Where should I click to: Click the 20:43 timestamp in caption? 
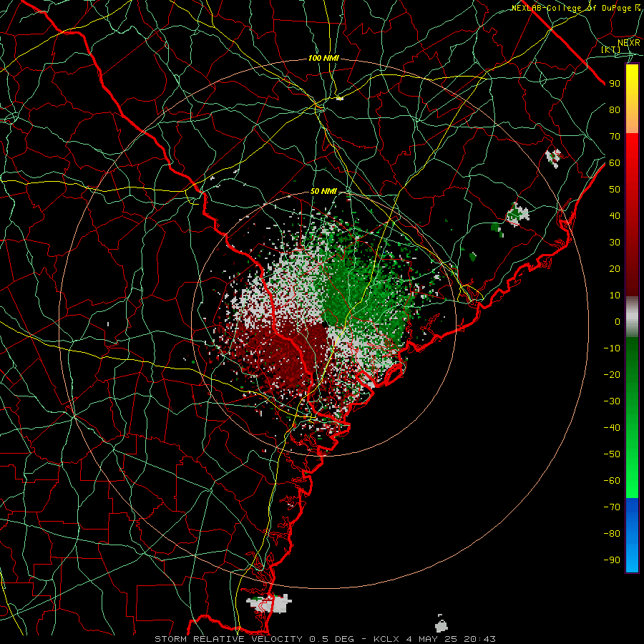pyautogui.click(x=479, y=639)
